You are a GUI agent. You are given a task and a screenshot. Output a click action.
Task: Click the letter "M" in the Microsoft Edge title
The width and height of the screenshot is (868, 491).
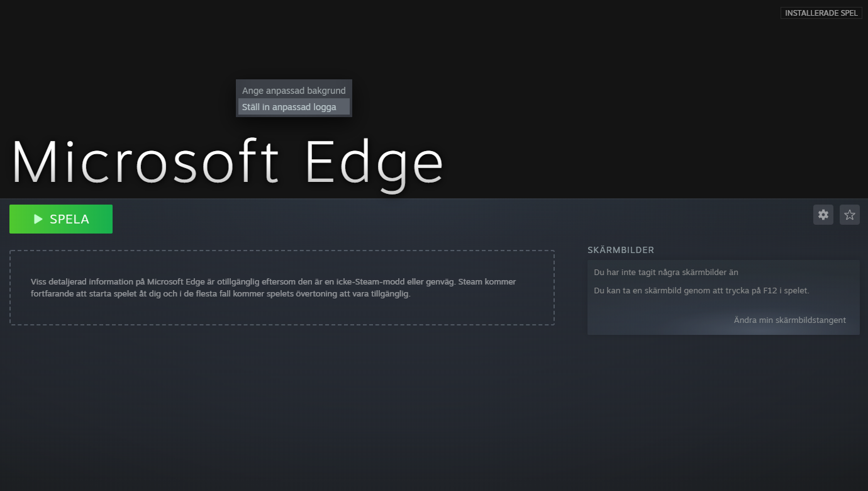click(x=35, y=162)
